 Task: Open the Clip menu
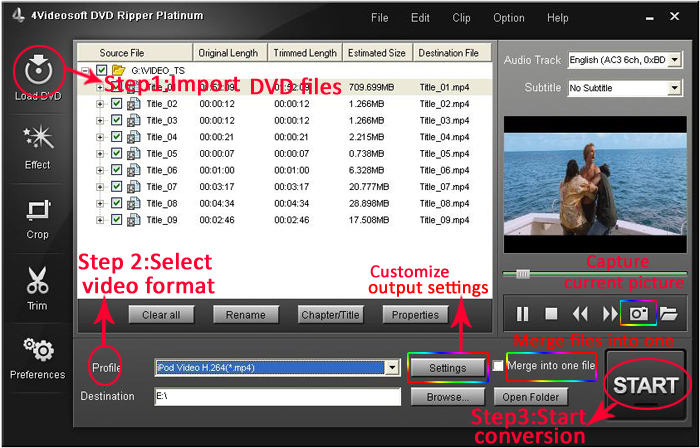click(461, 18)
